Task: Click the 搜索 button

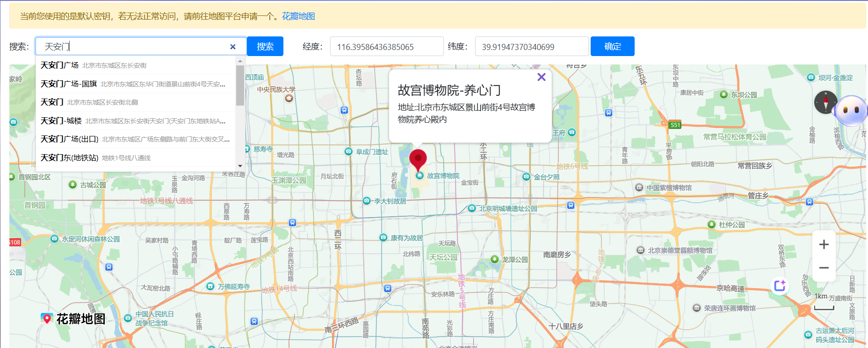Action: [265, 46]
